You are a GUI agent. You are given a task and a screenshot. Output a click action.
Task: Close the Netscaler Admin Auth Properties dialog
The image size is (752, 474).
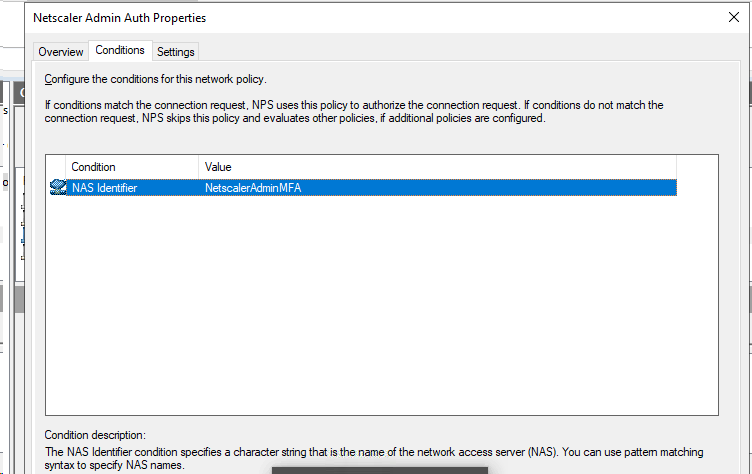point(733,17)
